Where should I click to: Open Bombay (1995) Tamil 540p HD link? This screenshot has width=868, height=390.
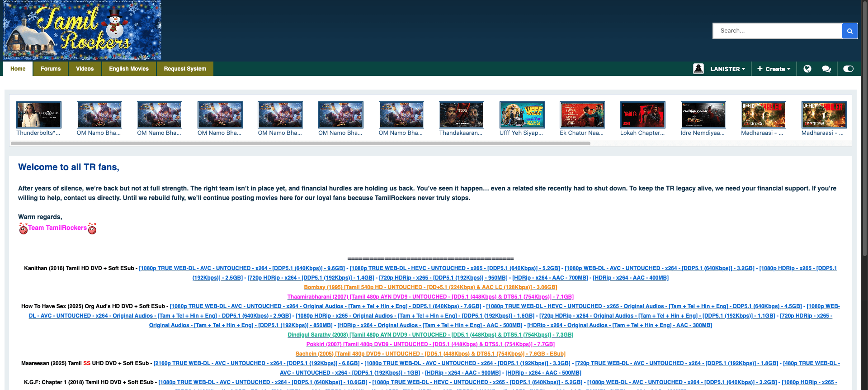point(430,287)
